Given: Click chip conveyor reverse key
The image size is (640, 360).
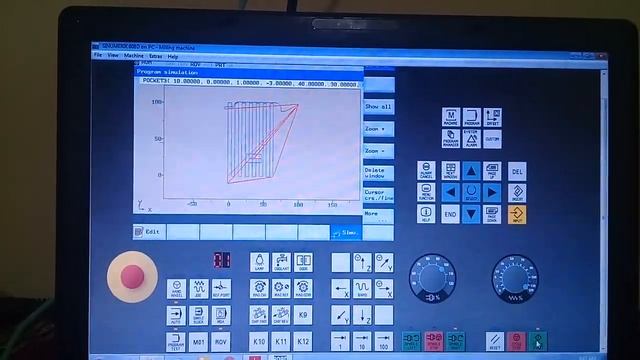Looking at the screenshot, I should pyautogui.click(x=281, y=315).
